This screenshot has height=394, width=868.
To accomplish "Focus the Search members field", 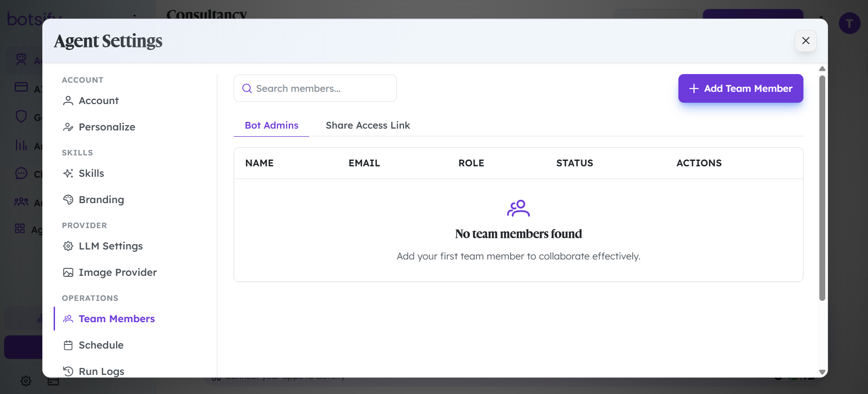I will click(315, 88).
